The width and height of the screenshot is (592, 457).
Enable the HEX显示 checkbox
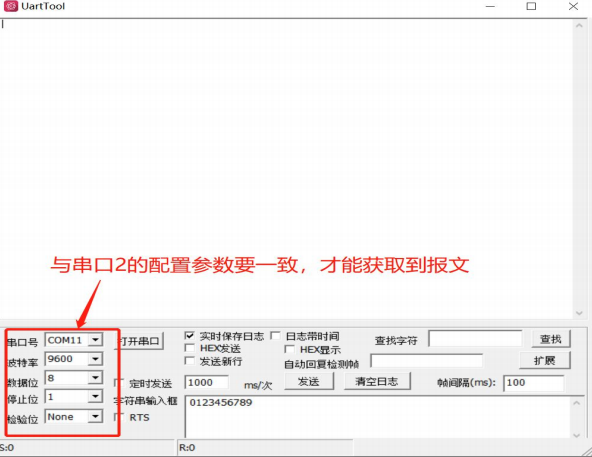click(x=290, y=349)
